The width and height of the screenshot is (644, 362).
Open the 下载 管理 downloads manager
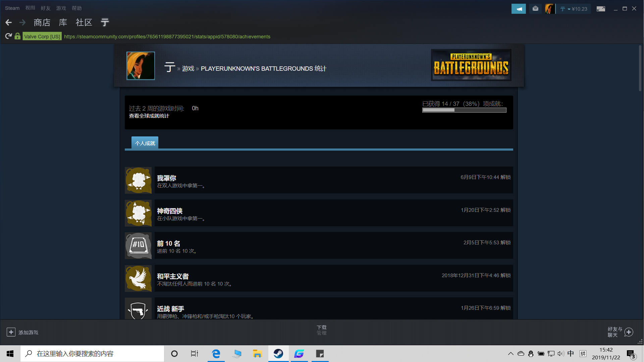pyautogui.click(x=322, y=330)
